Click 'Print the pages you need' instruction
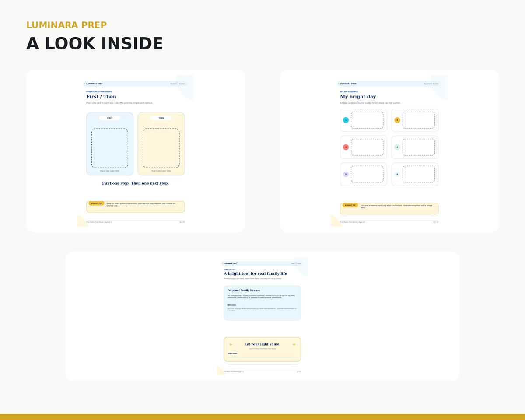The image size is (525, 420). click(253, 279)
